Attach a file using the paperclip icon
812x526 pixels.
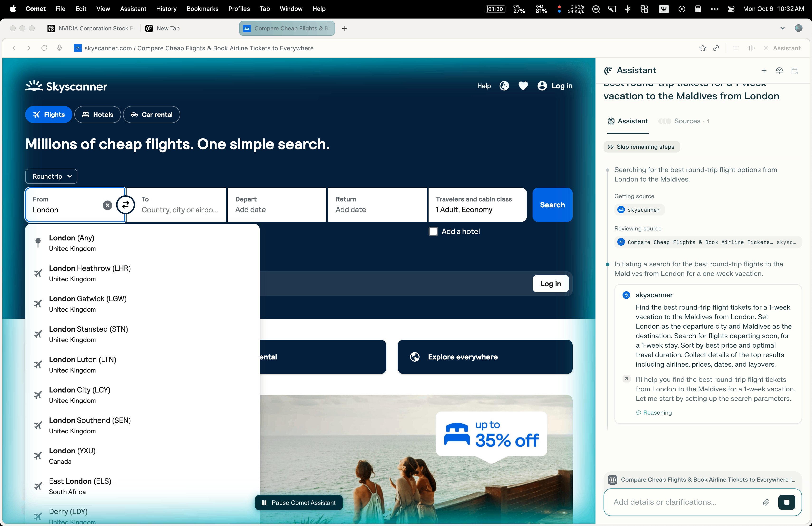click(766, 502)
